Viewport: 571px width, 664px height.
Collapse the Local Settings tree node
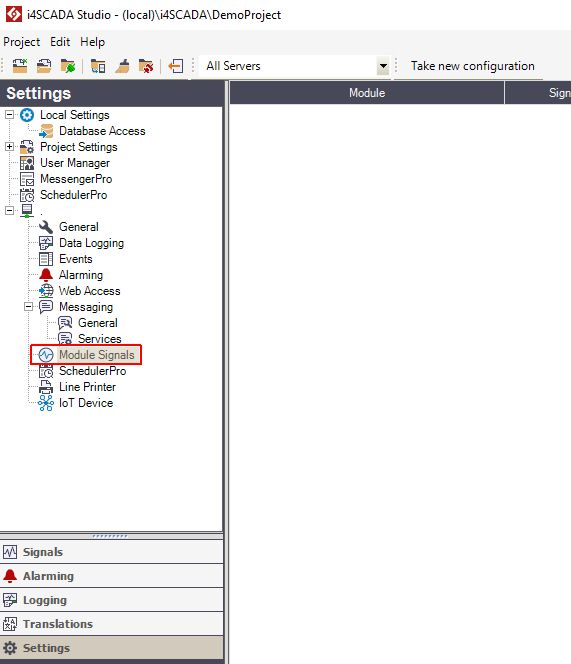pos(9,114)
